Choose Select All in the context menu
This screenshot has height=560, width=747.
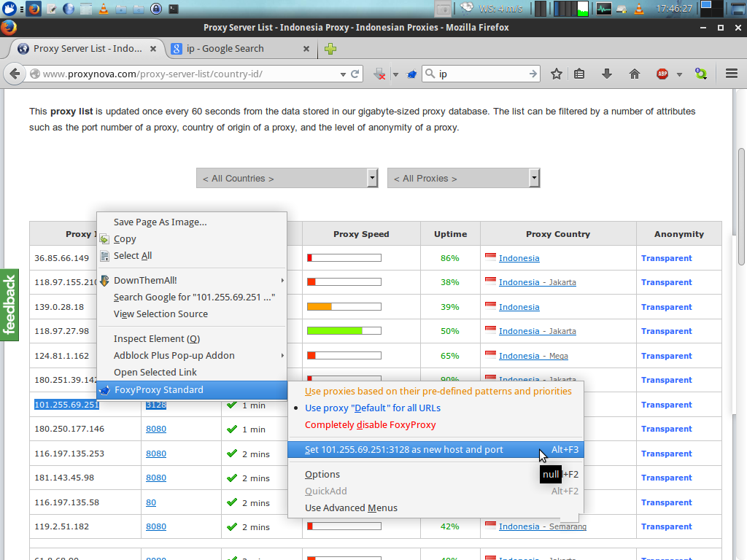pos(192,256)
